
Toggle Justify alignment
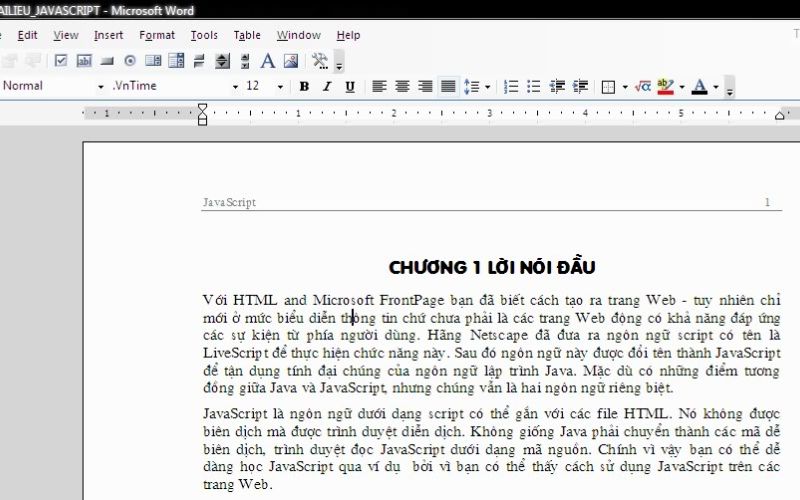(448, 86)
